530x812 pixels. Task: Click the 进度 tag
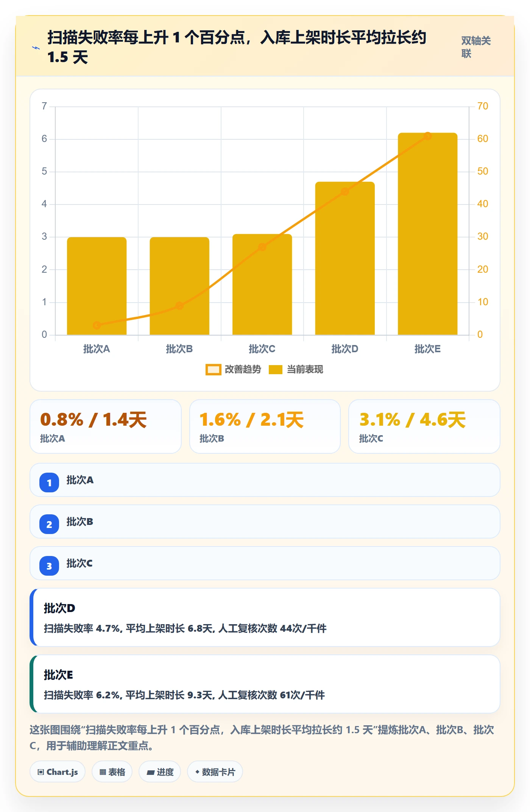tap(160, 771)
